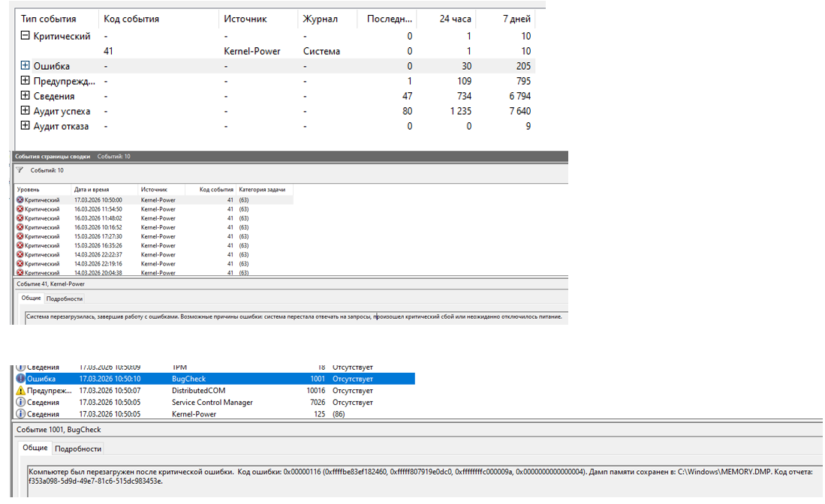Click critical icon of 16.03.2026 11:54:50 event
This screenshot has height=504, width=825.
click(20, 209)
